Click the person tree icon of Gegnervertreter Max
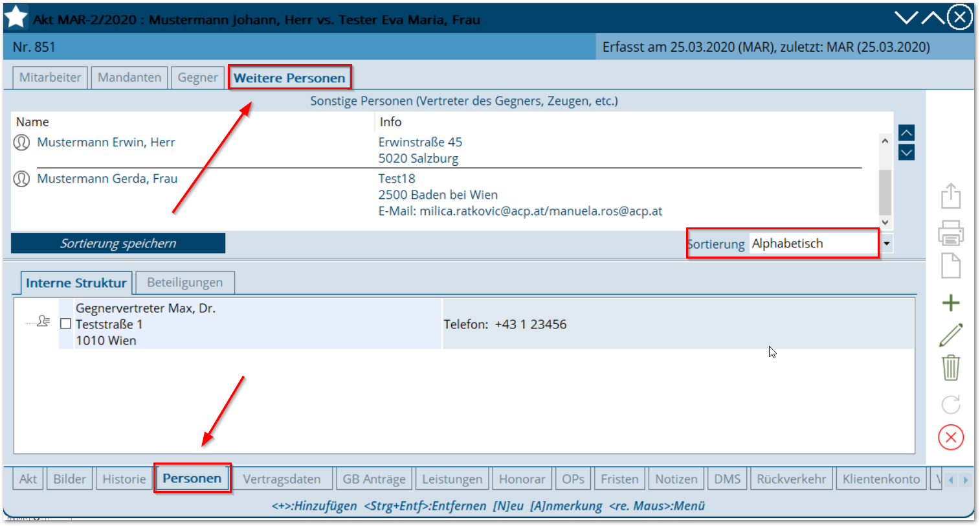This screenshot has height=526, width=980. 43,321
